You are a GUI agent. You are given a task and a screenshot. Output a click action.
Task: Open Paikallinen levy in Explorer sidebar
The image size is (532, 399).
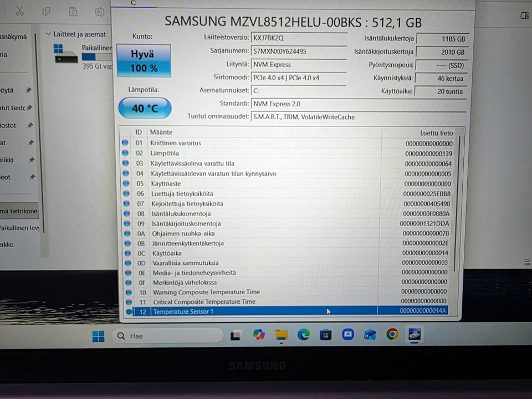coord(19,228)
